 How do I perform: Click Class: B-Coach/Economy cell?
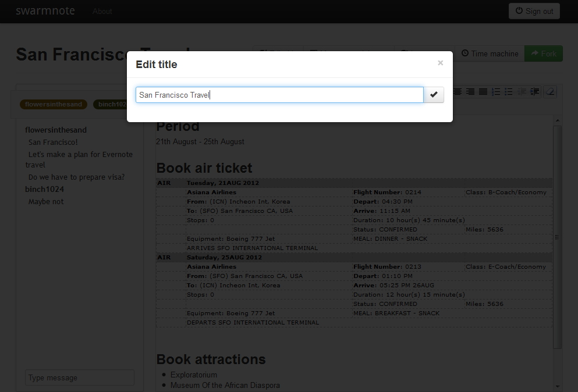[508, 193]
